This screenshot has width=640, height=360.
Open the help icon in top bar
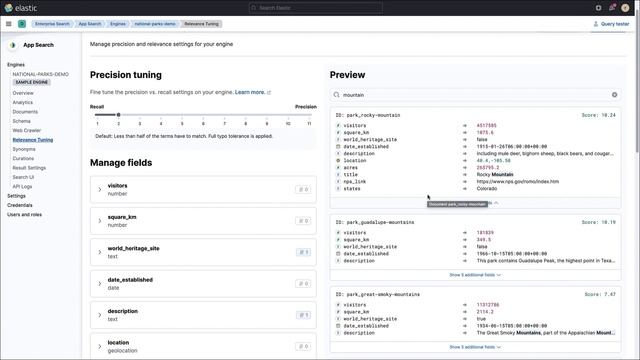pyautogui.click(x=598, y=8)
